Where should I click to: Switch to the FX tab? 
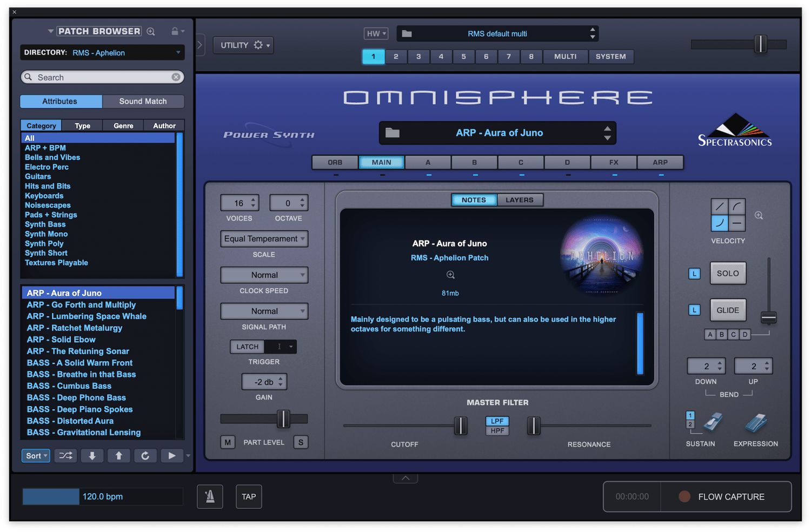[x=614, y=162]
